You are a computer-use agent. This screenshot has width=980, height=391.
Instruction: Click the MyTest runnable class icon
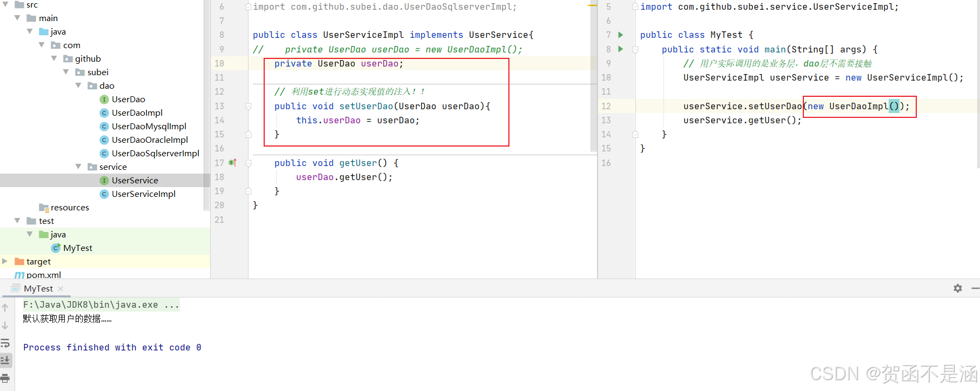pos(56,248)
